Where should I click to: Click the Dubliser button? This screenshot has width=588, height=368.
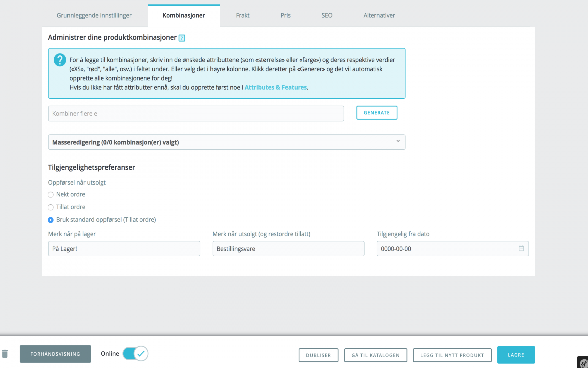[318, 355]
